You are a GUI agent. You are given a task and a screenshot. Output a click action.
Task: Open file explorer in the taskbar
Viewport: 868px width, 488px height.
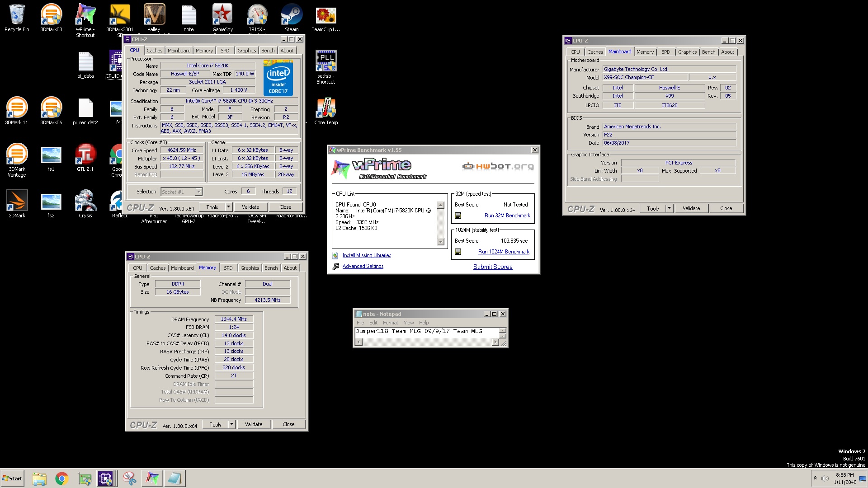[x=39, y=479]
